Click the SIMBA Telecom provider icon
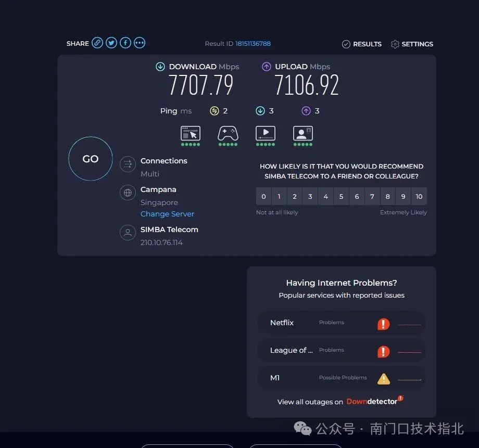 pyautogui.click(x=128, y=233)
